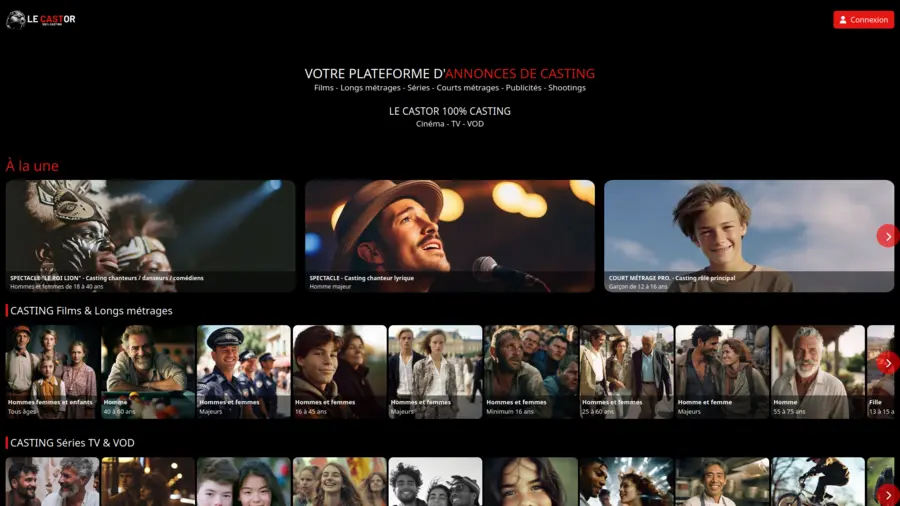Click the Connexion login button
The width and height of the screenshot is (900, 506).
click(x=863, y=20)
